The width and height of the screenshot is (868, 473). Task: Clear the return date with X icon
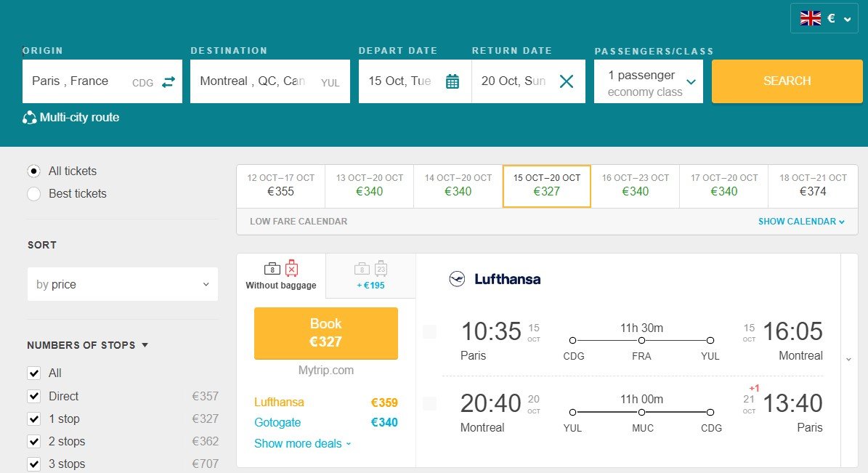coord(567,81)
